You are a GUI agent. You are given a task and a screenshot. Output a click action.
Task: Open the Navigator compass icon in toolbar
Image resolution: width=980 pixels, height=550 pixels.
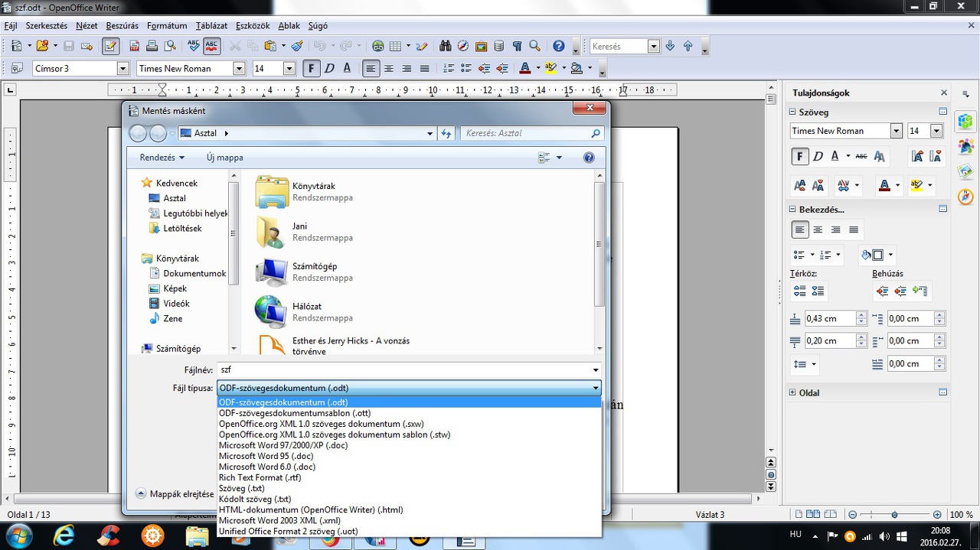pos(463,46)
